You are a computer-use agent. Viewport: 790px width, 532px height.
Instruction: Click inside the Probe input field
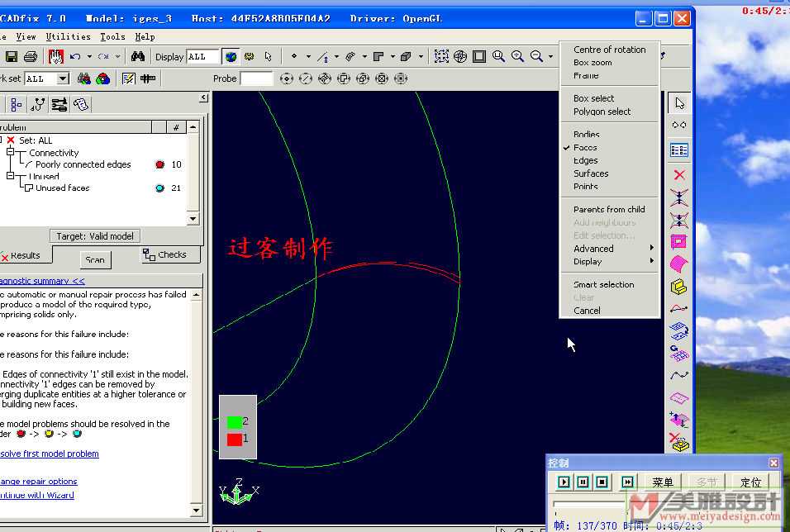(256, 78)
